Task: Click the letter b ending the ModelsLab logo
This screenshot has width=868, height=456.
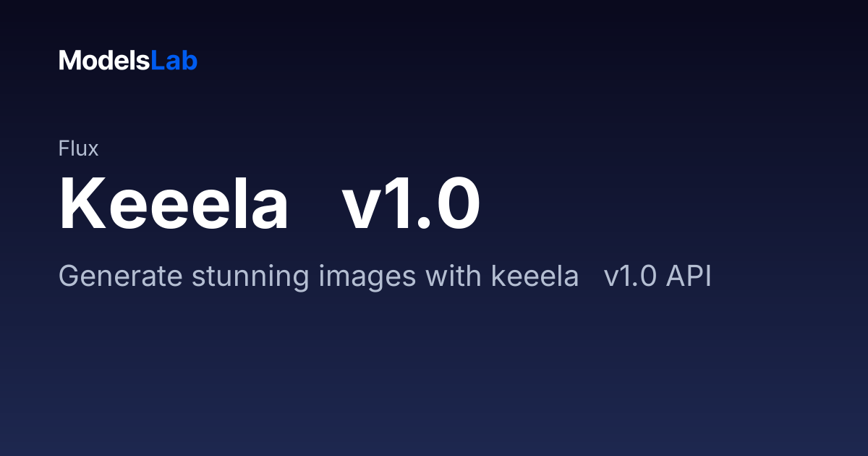Action: click(x=190, y=61)
